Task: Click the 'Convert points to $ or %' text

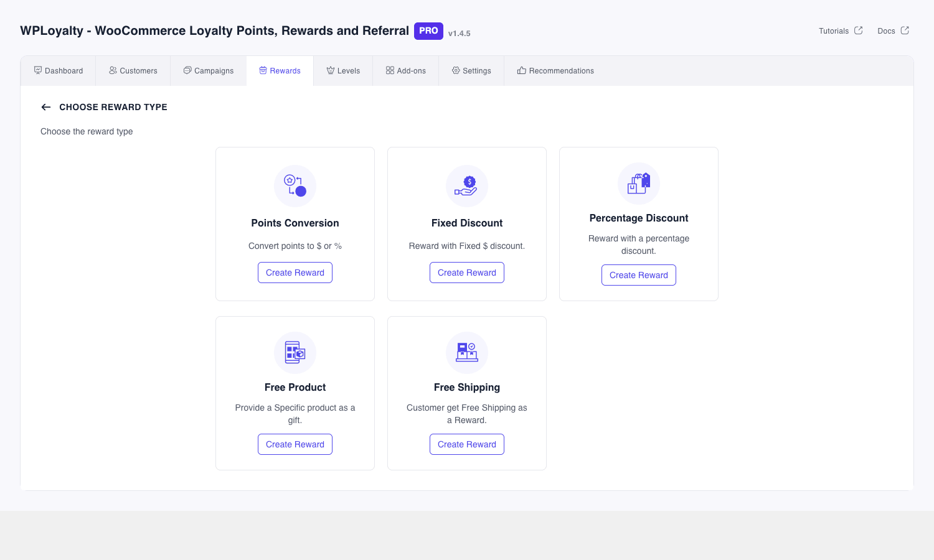Action: pos(295,246)
